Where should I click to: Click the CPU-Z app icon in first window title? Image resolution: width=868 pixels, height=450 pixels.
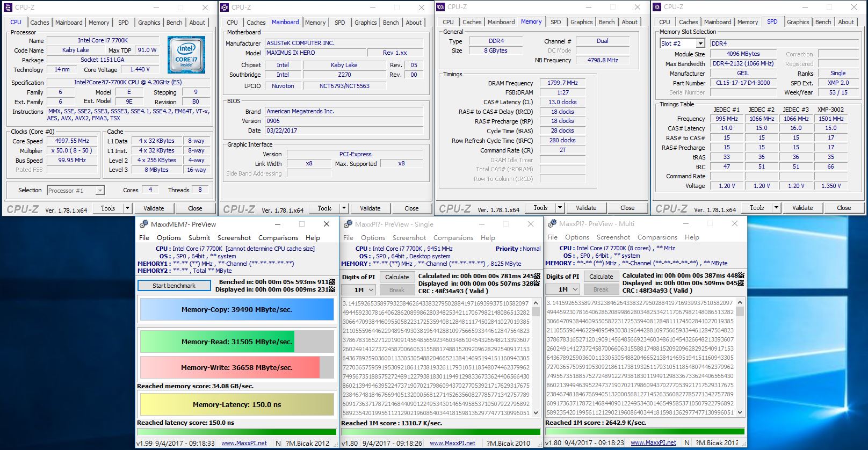(8, 8)
